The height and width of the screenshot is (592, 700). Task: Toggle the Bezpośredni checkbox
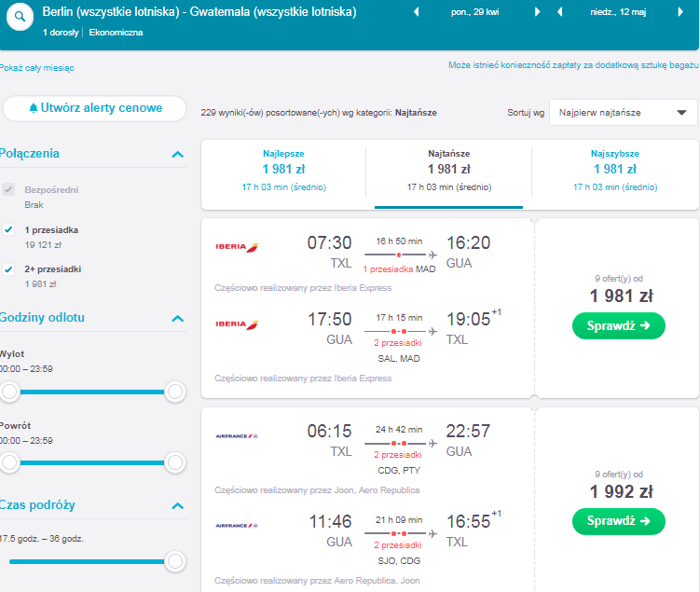click(8, 189)
